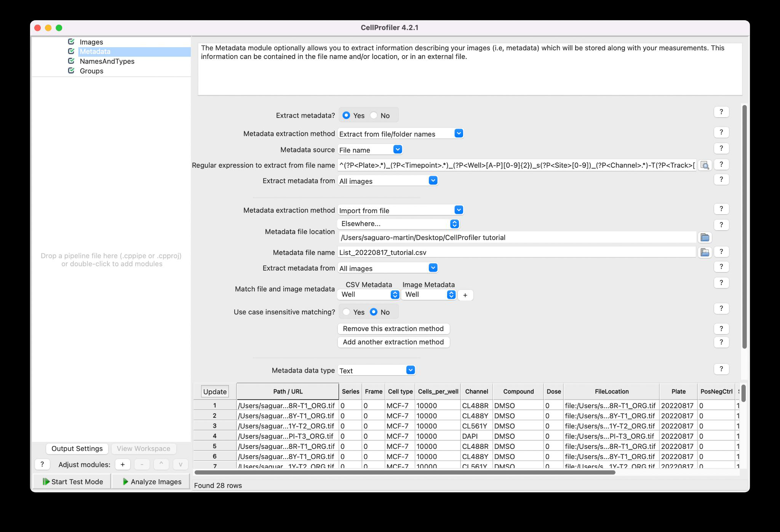Click Analyze Images button

coord(151,481)
